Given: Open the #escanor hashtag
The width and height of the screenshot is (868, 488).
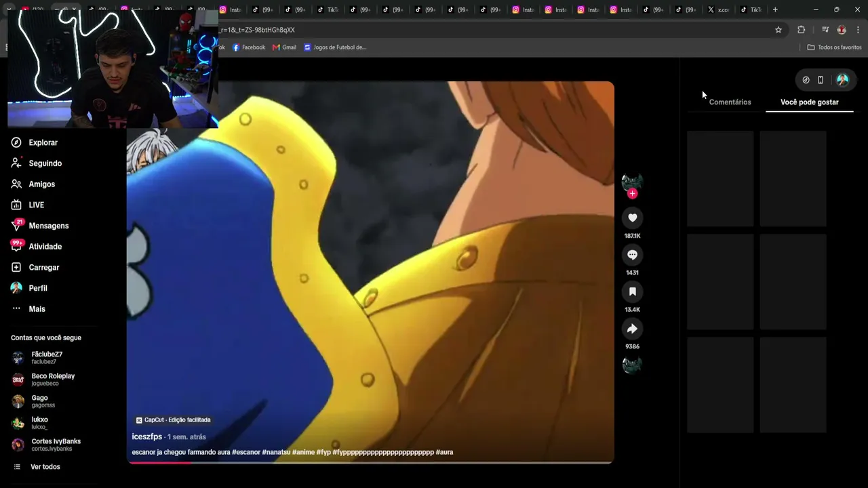Looking at the screenshot, I should (x=246, y=452).
